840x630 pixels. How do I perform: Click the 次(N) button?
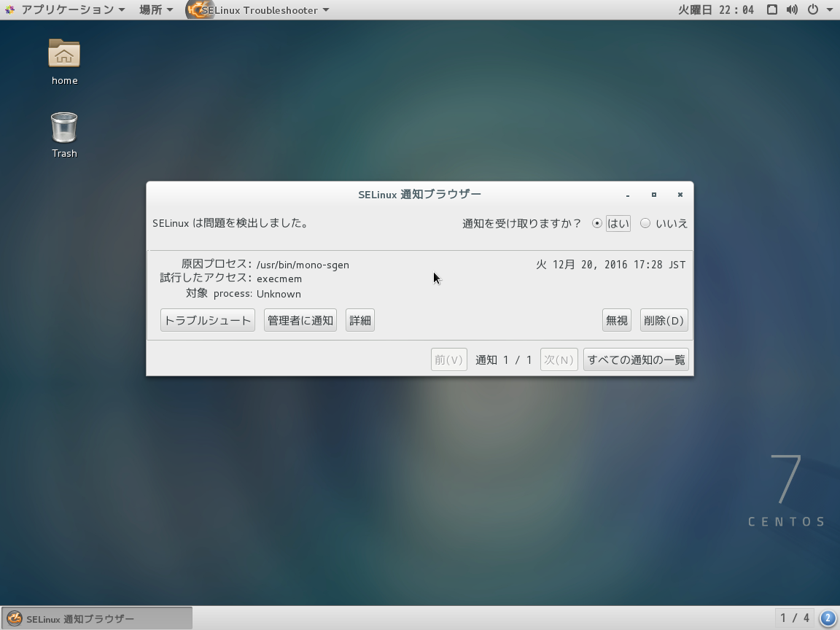tap(559, 359)
